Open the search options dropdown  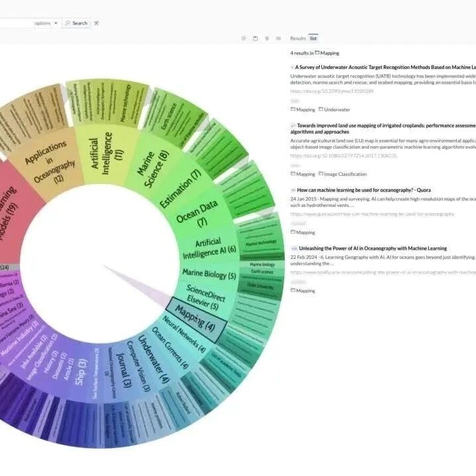[46, 23]
